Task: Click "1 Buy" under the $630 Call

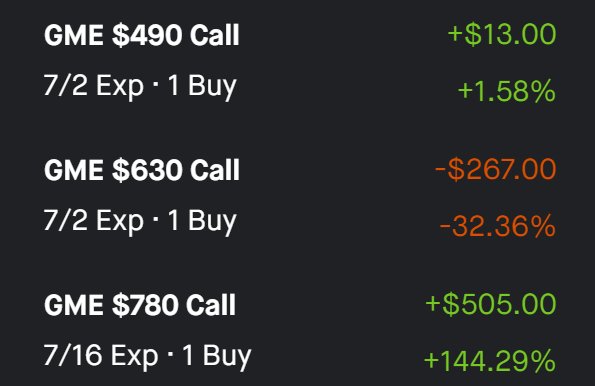Action: [202, 222]
